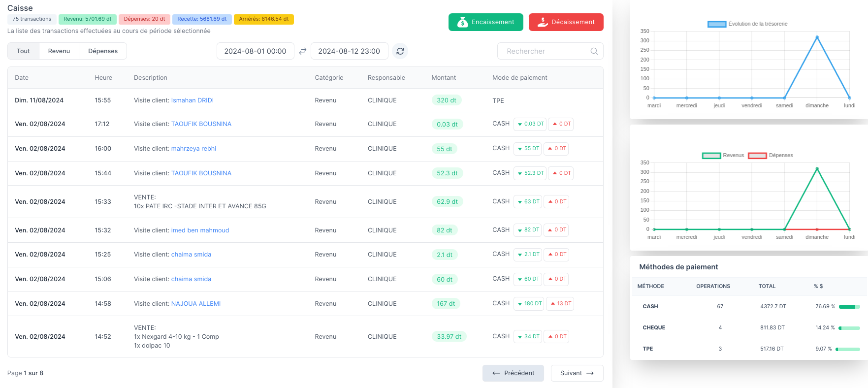The height and width of the screenshot is (388, 868).
Task: Switch to the Revenu tab
Action: click(59, 51)
